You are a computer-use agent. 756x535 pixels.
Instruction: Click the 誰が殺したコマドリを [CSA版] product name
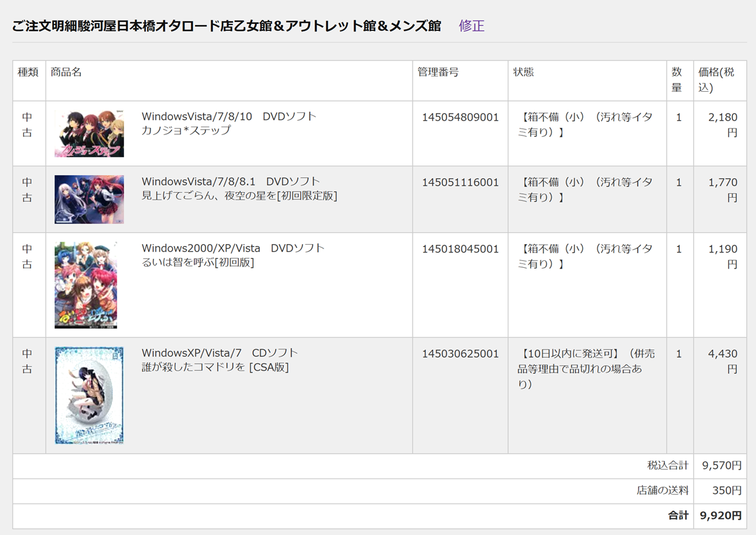pos(215,367)
